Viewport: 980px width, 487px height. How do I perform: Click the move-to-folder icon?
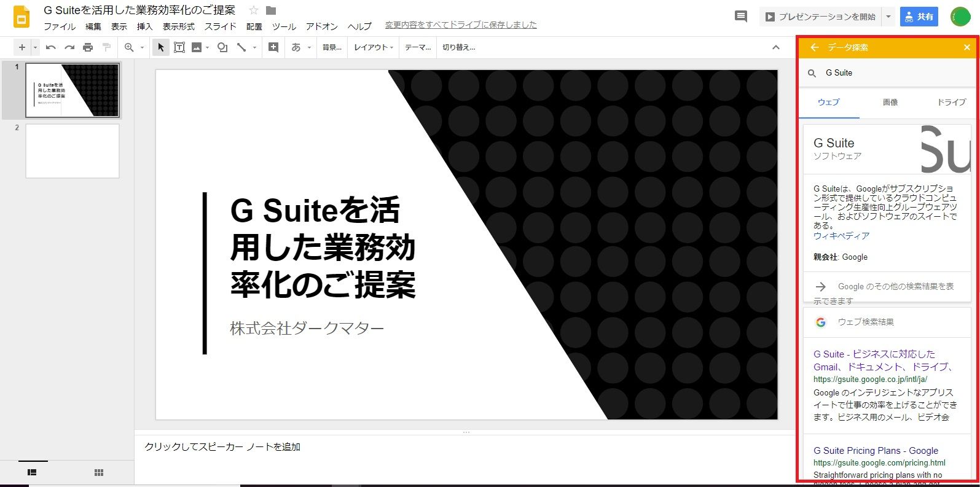271,10
